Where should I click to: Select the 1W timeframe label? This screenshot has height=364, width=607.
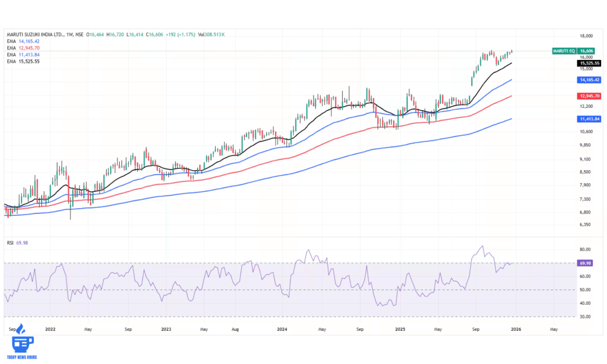(69, 35)
